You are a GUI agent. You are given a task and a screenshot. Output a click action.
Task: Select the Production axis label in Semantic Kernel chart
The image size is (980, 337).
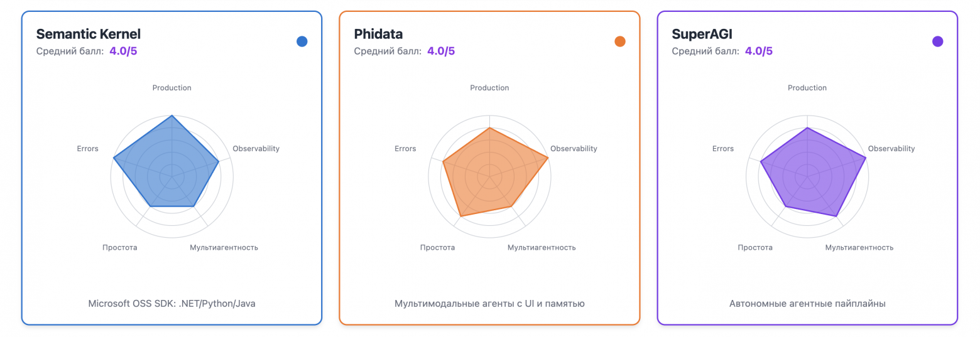(x=171, y=88)
